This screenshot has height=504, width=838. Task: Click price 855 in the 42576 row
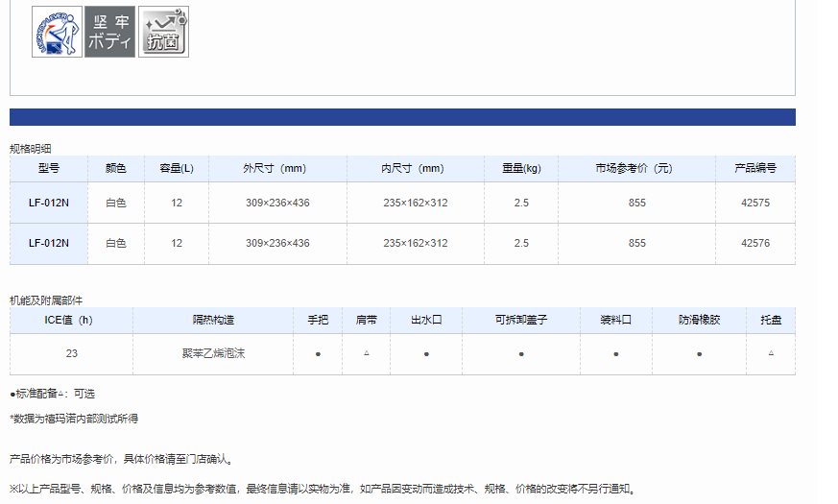637,243
